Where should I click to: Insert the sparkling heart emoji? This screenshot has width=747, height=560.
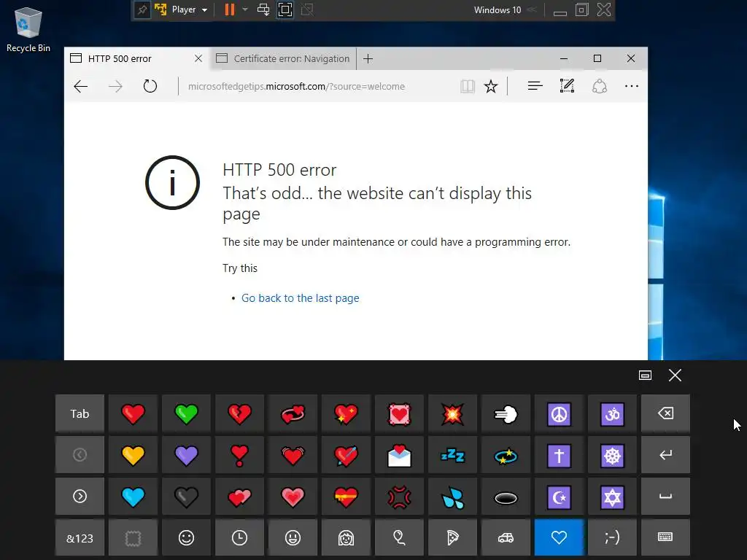point(346,414)
